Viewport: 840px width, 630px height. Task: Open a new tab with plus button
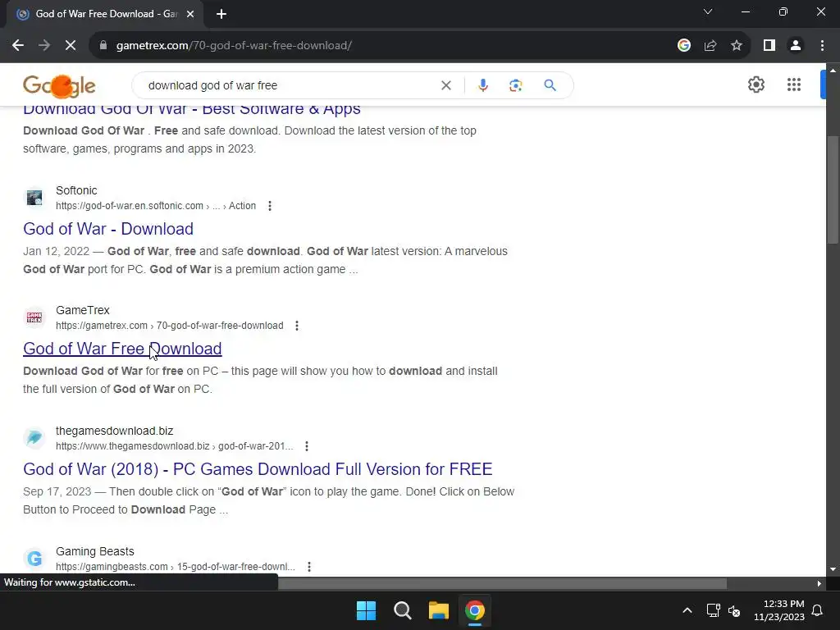(221, 14)
